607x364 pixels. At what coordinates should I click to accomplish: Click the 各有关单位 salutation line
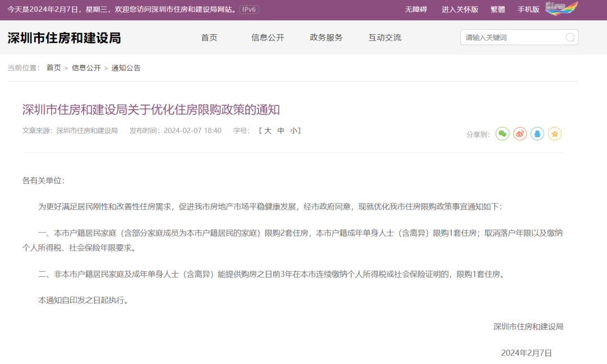point(43,181)
